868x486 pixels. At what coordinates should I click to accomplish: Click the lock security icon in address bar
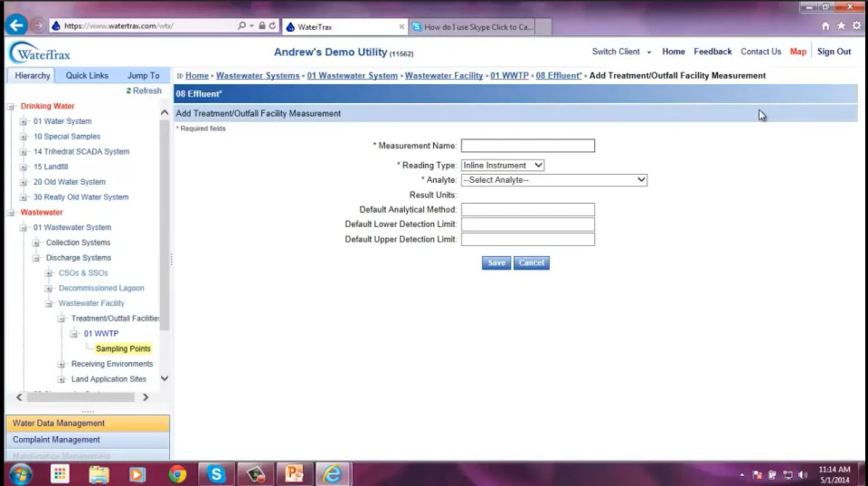[262, 25]
